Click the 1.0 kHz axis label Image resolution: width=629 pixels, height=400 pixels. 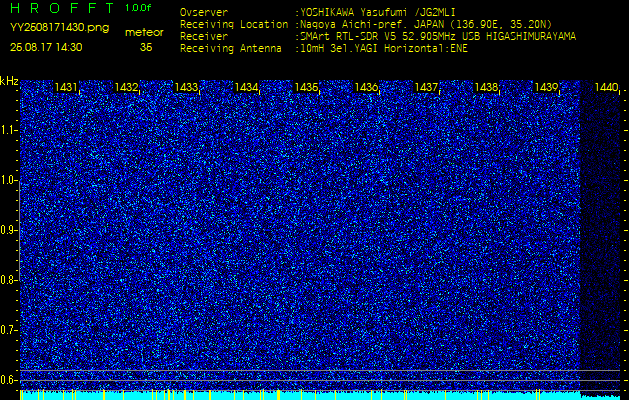click(9, 181)
